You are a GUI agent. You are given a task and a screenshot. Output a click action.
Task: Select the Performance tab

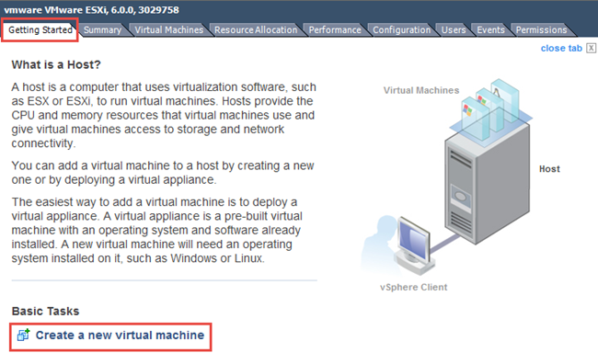[335, 29]
